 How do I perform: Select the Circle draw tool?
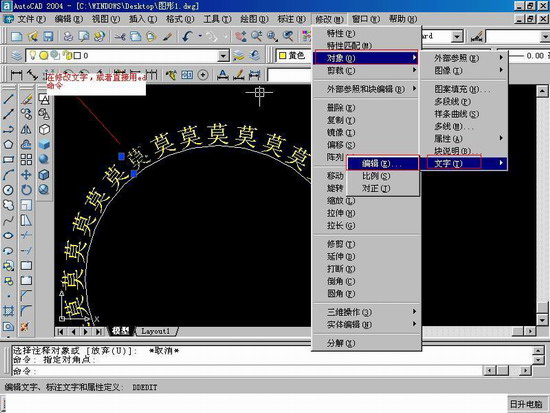(8, 190)
